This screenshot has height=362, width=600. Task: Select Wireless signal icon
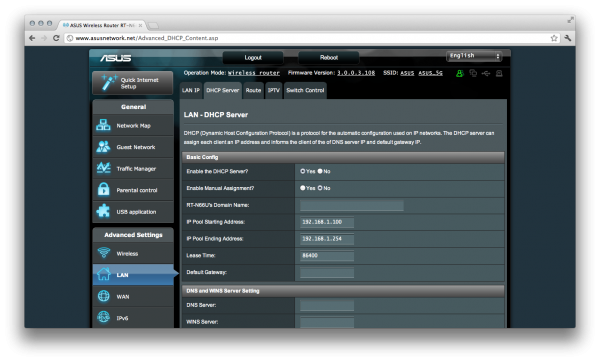(103, 253)
